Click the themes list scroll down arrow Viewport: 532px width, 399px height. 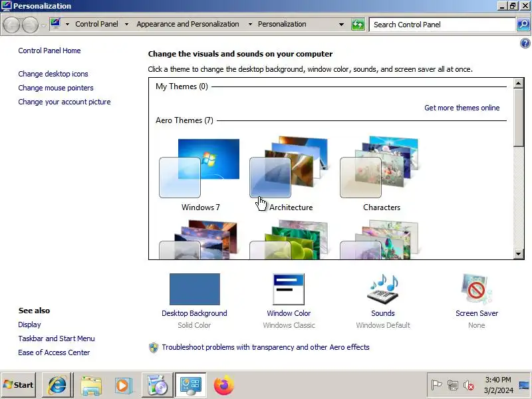point(519,254)
